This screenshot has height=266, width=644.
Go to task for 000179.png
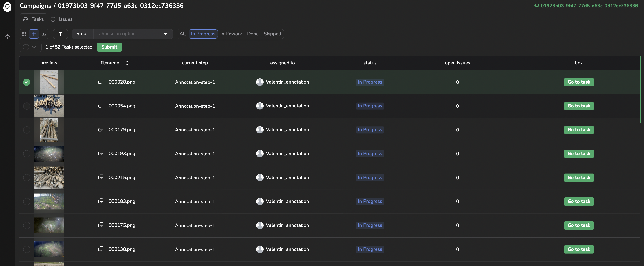(579, 130)
